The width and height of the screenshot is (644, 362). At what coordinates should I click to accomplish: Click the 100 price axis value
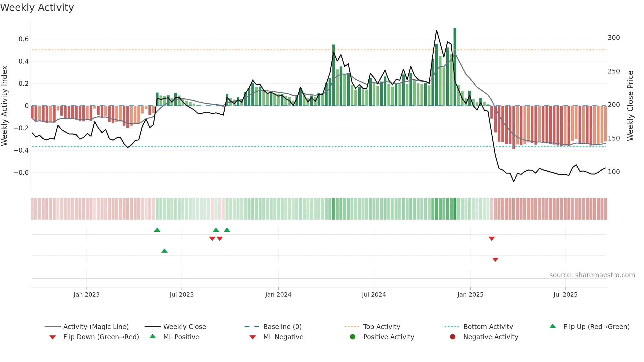[x=614, y=172]
